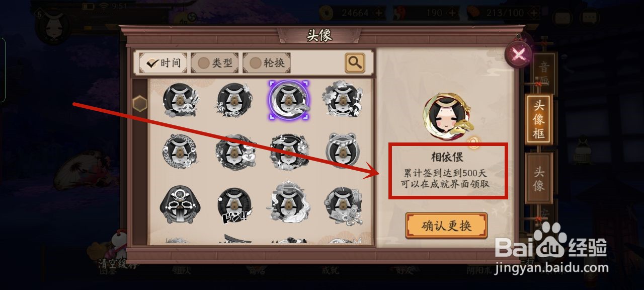Viewport: 644px width, 290px height.
Task: Open the magnifier search in avatar panel
Action: pyautogui.click(x=355, y=62)
